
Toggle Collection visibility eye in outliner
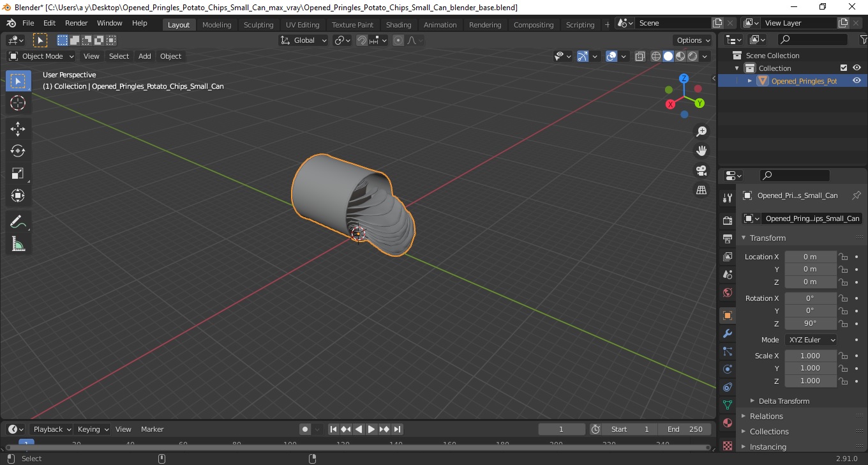pyautogui.click(x=857, y=68)
